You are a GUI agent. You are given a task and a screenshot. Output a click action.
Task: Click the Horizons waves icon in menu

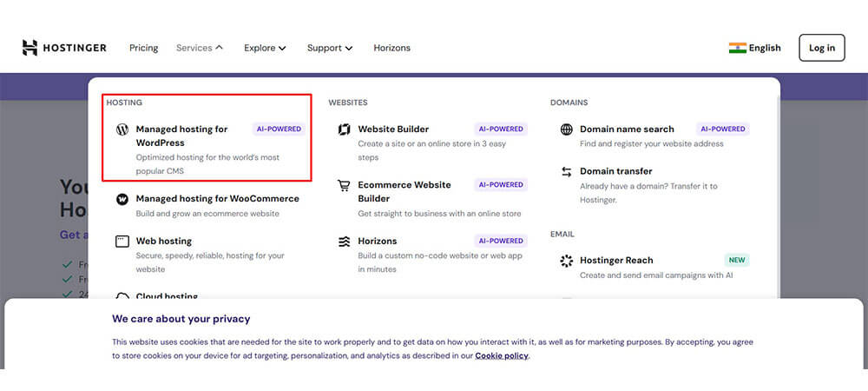tap(345, 242)
